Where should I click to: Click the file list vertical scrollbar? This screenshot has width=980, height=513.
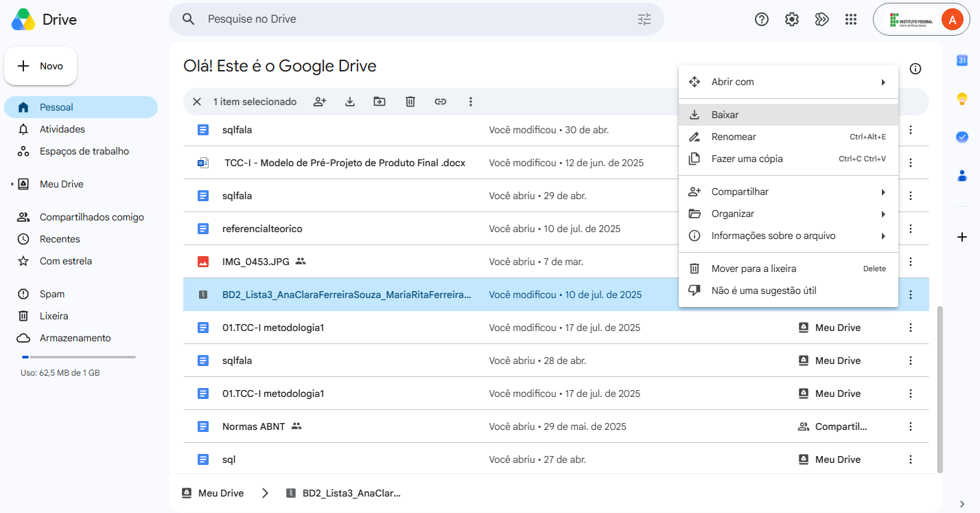coord(940,388)
